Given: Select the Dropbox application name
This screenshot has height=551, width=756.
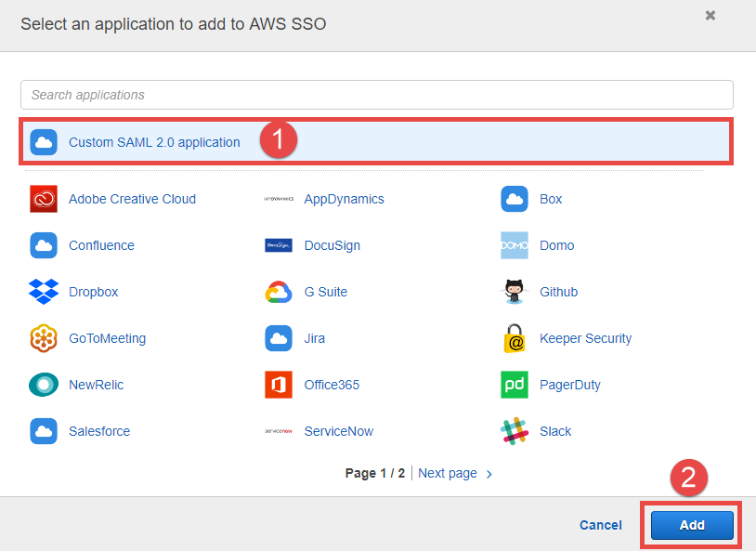Looking at the screenshot, I should pos(94,292).
